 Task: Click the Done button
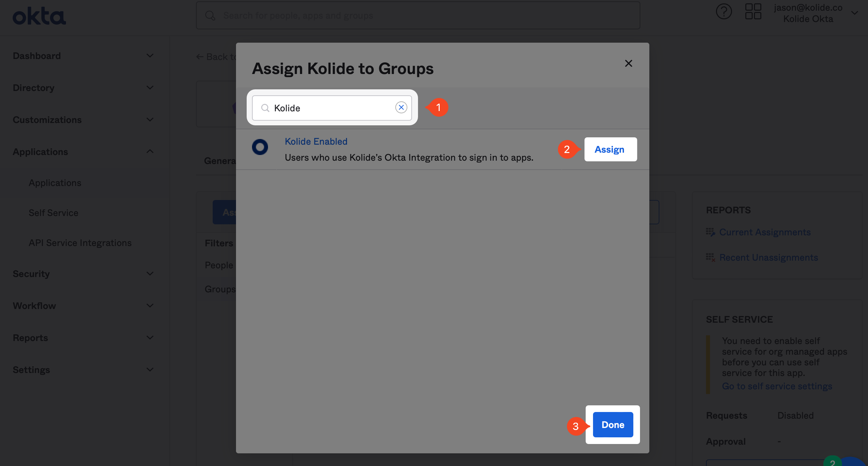coord(613,425)
